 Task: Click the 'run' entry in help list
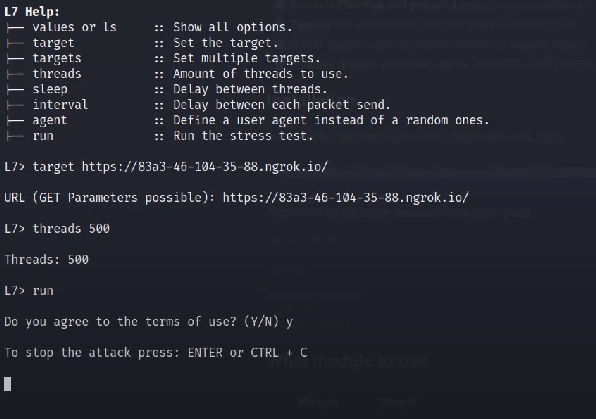[x=43, y=136]
